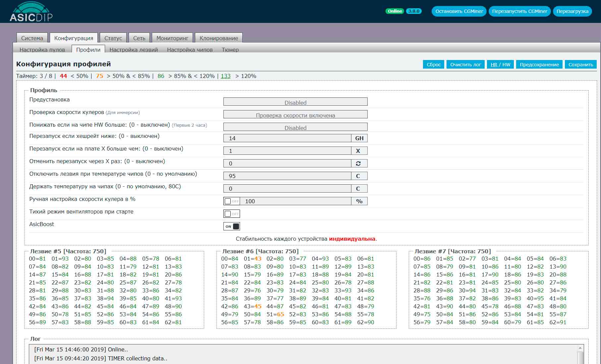Select the Профили subtab
The height and width of the screenshot is (364, 601).
(88, 49)
